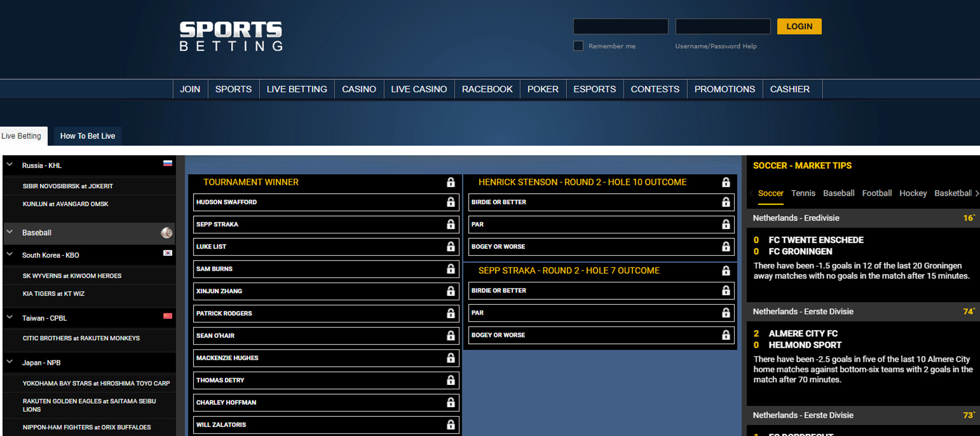980x436 pixels.
Task: Collapse the South Korea - KBO league
Action: coord(9,254)
